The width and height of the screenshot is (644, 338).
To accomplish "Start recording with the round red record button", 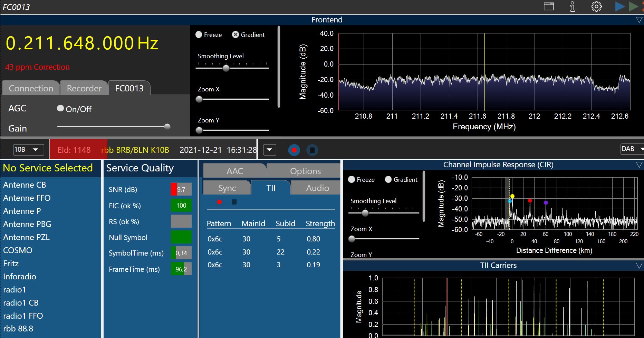I will [x=294, y=150].
